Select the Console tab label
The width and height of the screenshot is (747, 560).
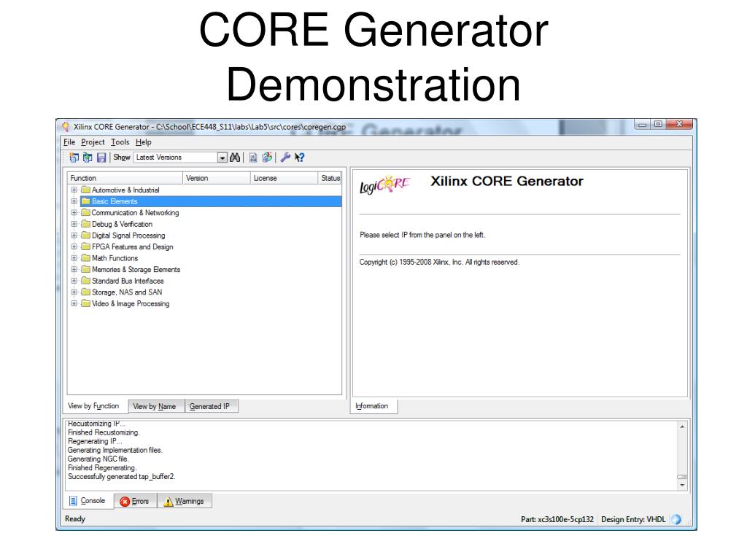coord(93,501)
